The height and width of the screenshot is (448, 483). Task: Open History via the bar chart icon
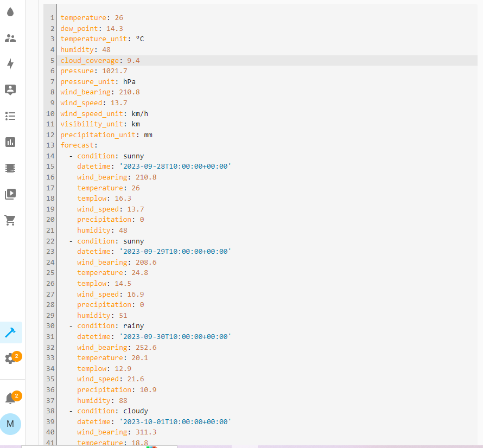click(x=10, y=142)
